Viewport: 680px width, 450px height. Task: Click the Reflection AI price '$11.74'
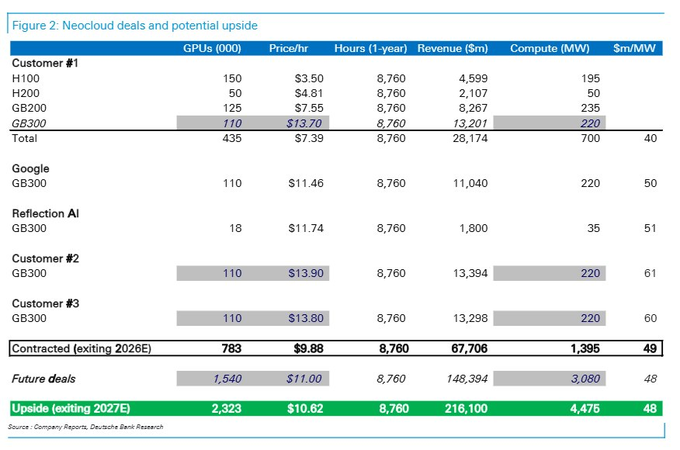[306, 228]
